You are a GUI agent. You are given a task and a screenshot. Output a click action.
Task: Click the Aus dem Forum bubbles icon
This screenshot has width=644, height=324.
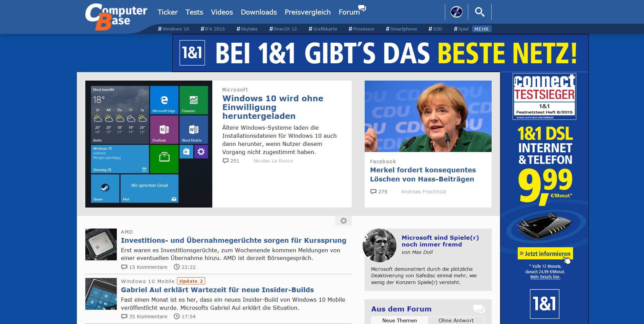click(479, 309)
